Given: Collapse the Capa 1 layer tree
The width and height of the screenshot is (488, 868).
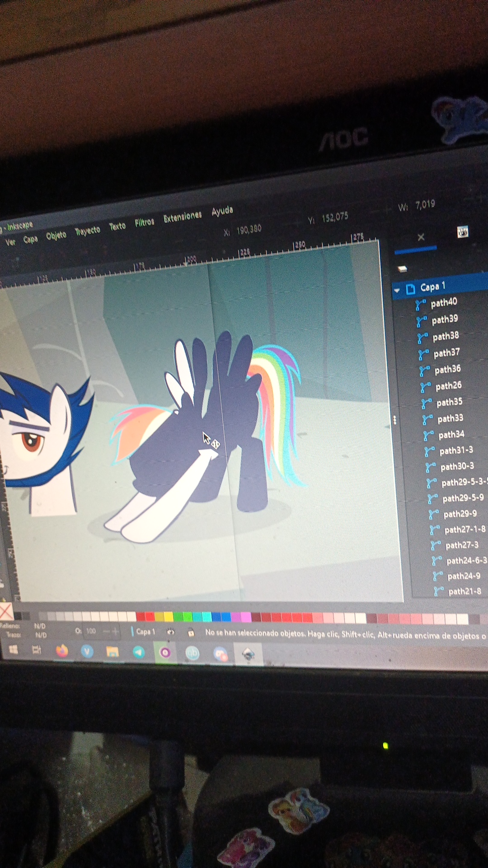Looking at the screenshot, I should 397,290.
